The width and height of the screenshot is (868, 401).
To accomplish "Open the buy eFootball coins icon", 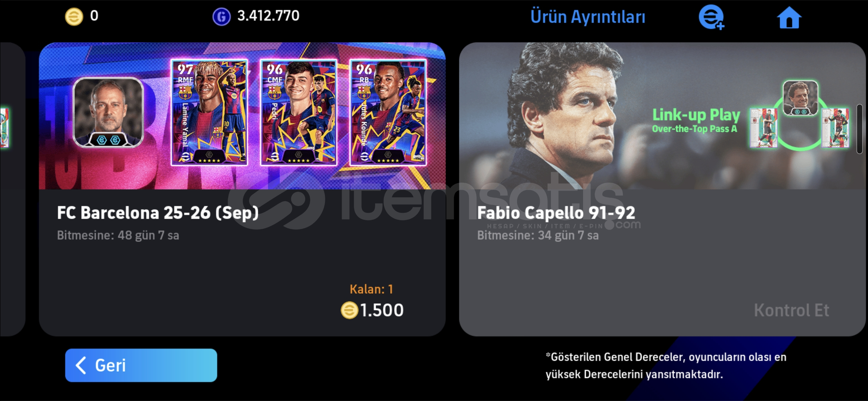I will click(711, 17).
